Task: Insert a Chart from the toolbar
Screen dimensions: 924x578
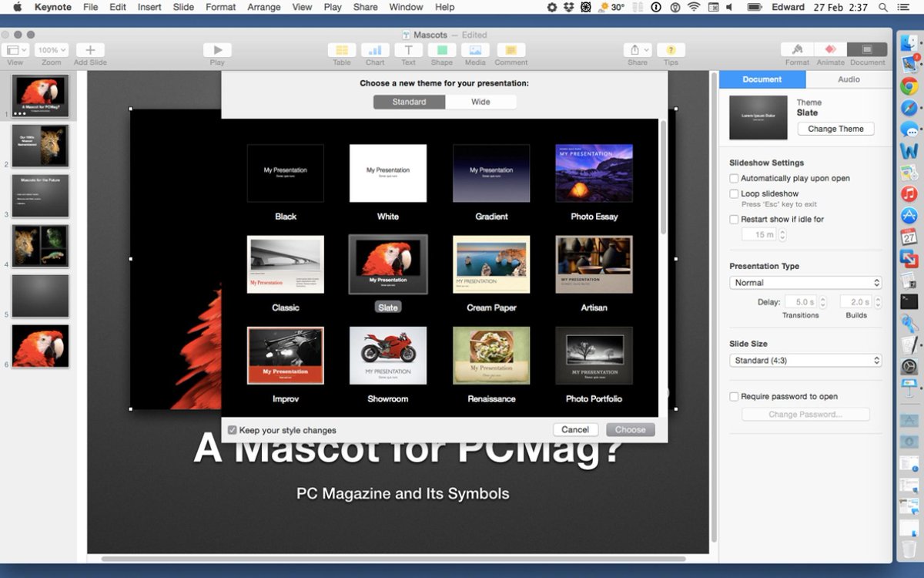Action: tap(375, 50)
